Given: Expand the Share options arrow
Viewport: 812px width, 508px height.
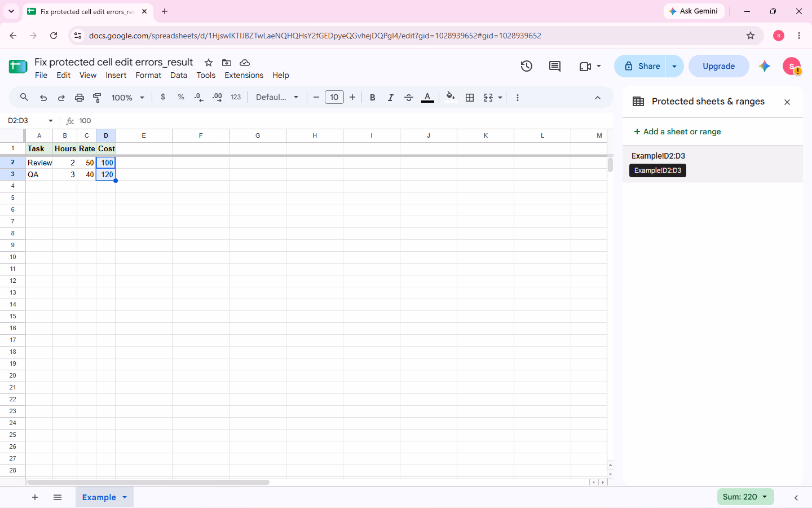Looking at the screenshot, I should (x=674, y=66).
